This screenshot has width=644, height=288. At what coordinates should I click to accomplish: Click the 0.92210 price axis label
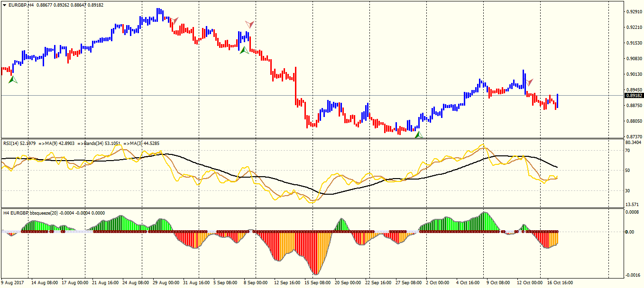tap(634, 27)
